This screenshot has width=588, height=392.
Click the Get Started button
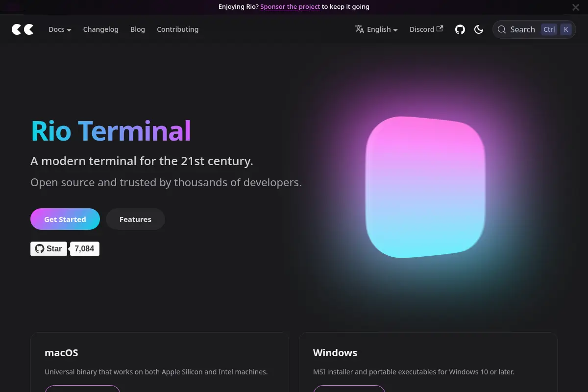tap(65, 219)
